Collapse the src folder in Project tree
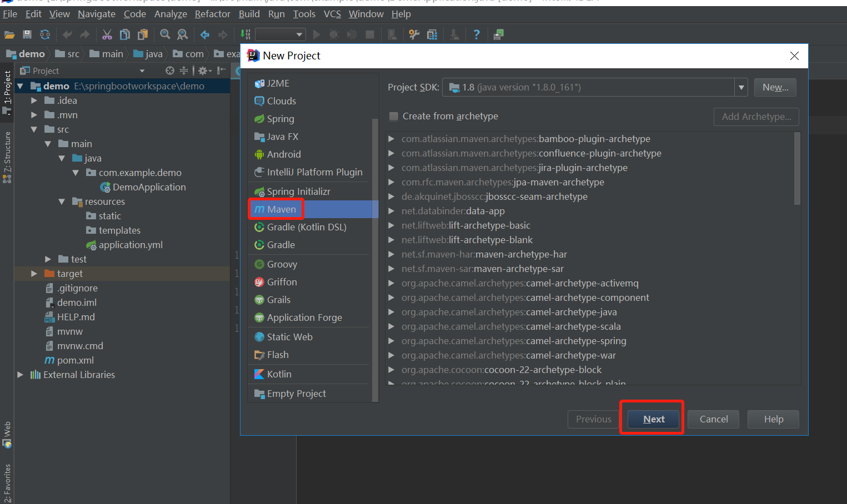The image size is (847, 504). (34, 129)
